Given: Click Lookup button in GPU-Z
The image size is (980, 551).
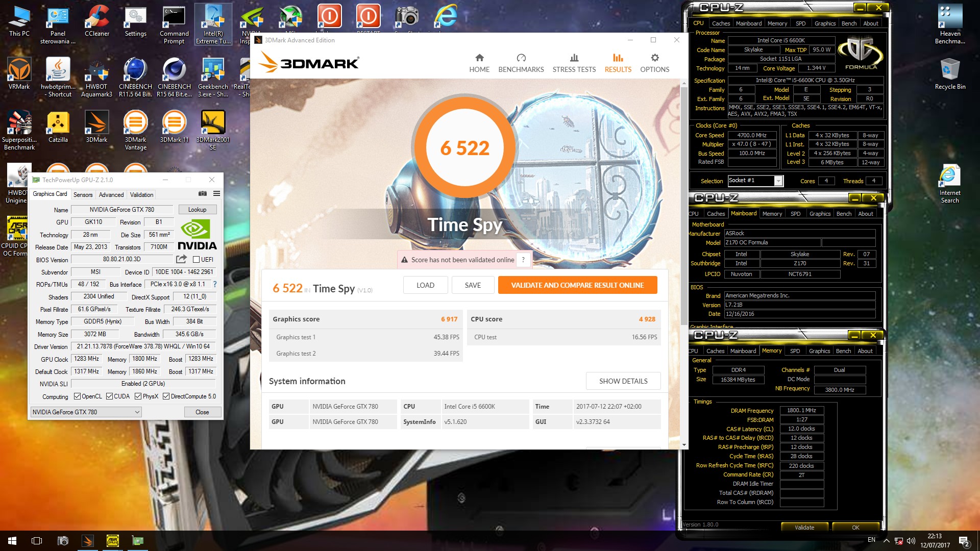Looking at the screenshot, I should pos(197,210).
